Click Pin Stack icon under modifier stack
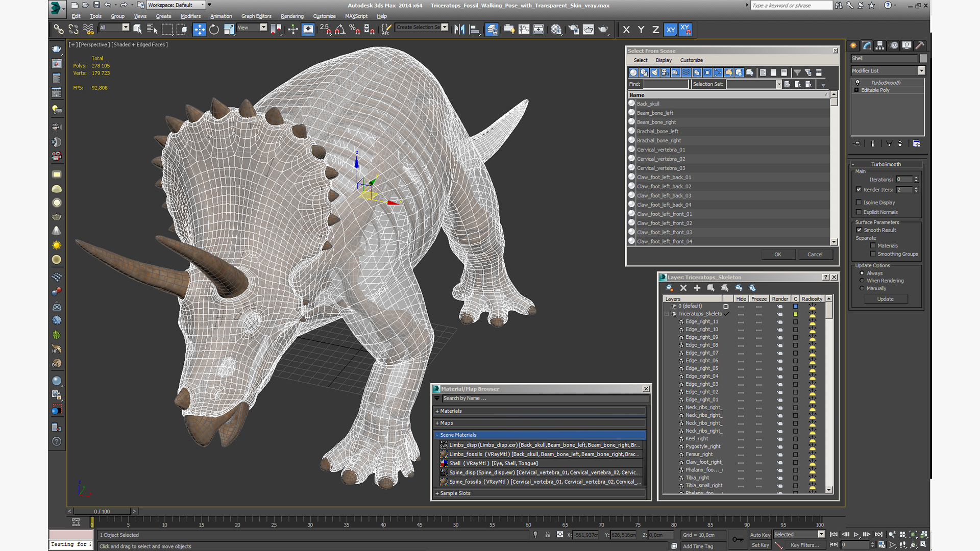The width and height of the screenshot is (980, 551). pos(856,144)
